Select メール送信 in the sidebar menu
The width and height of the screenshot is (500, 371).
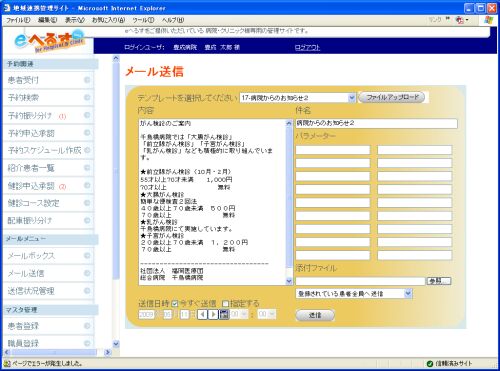click(48, 273)
